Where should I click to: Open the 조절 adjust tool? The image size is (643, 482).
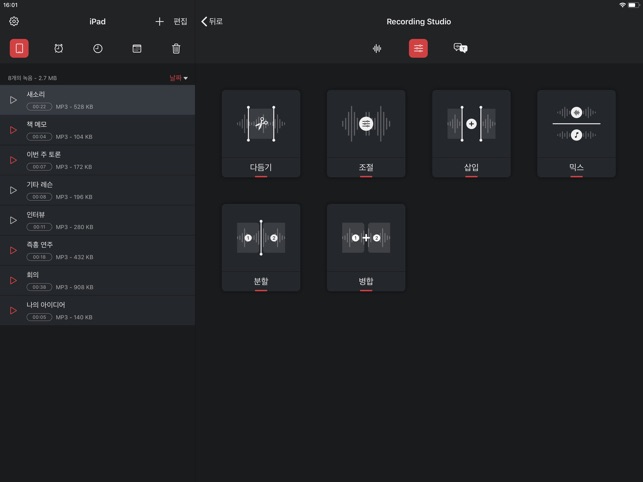(366, 133)
